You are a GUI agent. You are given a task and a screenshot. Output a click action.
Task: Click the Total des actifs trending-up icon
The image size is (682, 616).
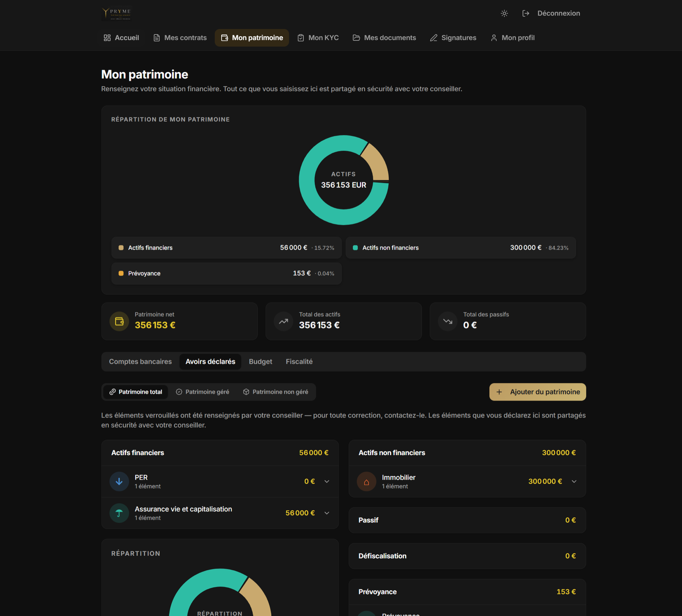point(283,321)
